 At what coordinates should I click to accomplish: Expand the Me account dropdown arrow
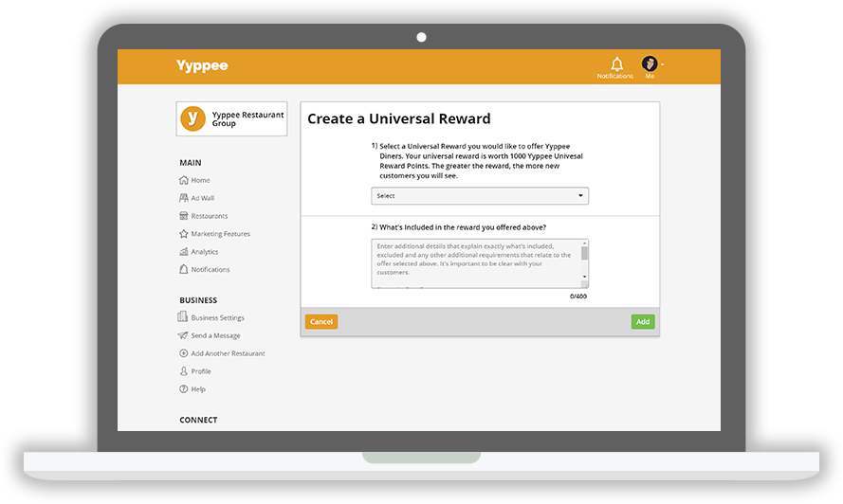pyautogui.click(x=662, y=64)
